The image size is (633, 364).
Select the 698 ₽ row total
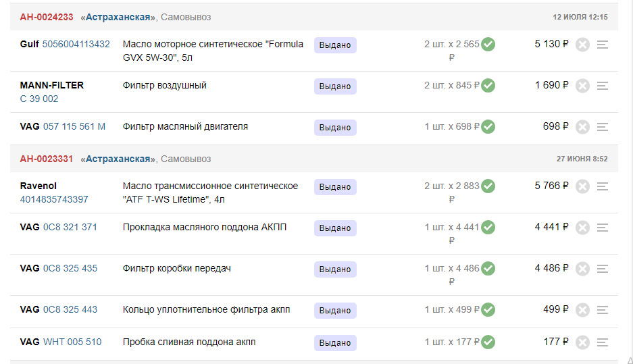[555, 126]
